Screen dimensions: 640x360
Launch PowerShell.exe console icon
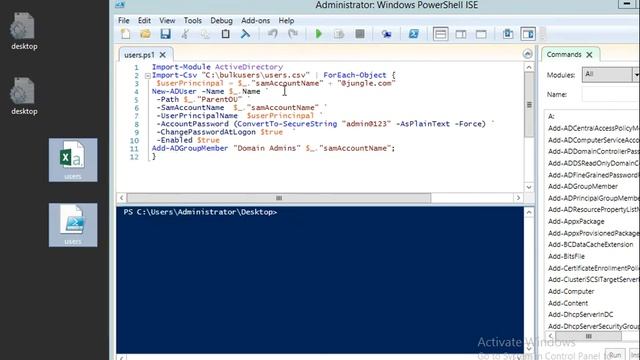(x=413, y=34)
